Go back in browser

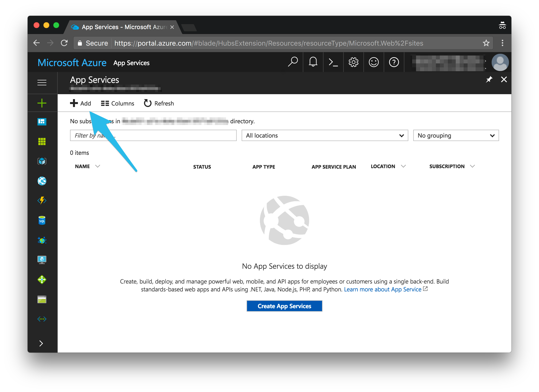pyautogui.click(x=36, y=43)
